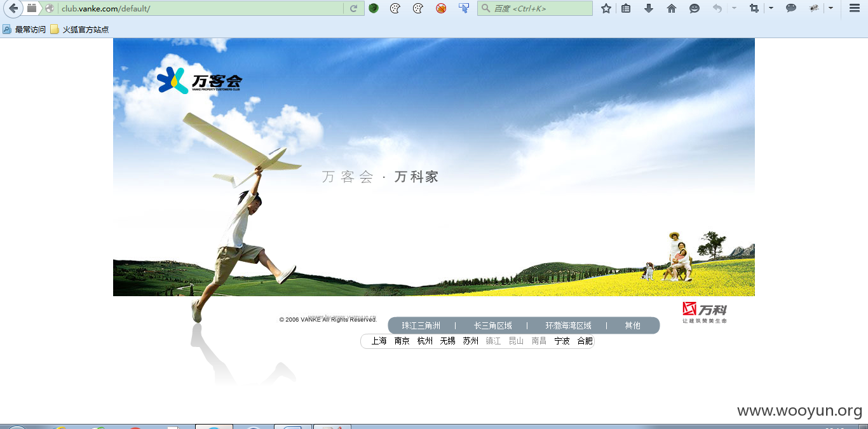Click the search magnifier icon in the search box
868x429 pixels.
pos(486,8)
